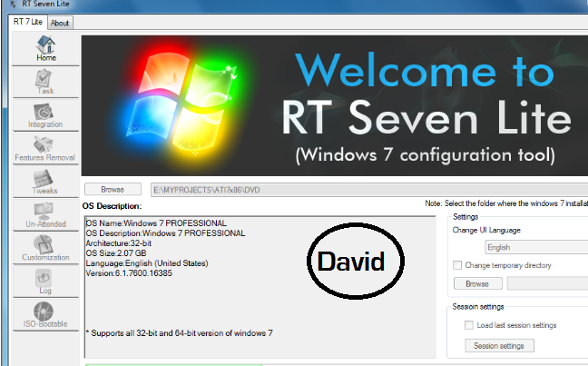588x366 pixels.
Task: Select the Architecture:32-bit line
Action: 119,243
